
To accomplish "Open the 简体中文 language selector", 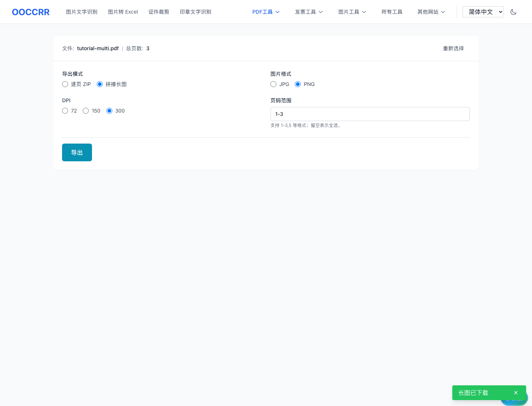I will point(483,12).
